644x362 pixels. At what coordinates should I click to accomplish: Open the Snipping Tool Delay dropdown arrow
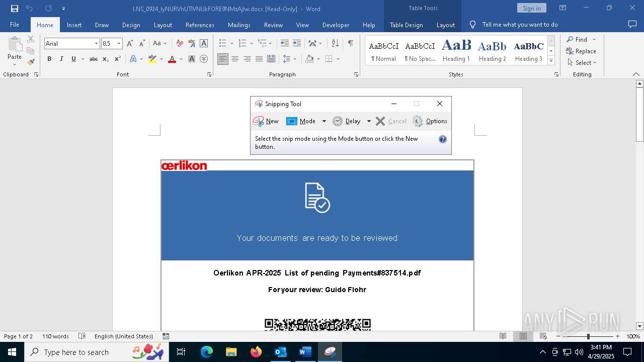pyautogui.click(x=369, y=121)
